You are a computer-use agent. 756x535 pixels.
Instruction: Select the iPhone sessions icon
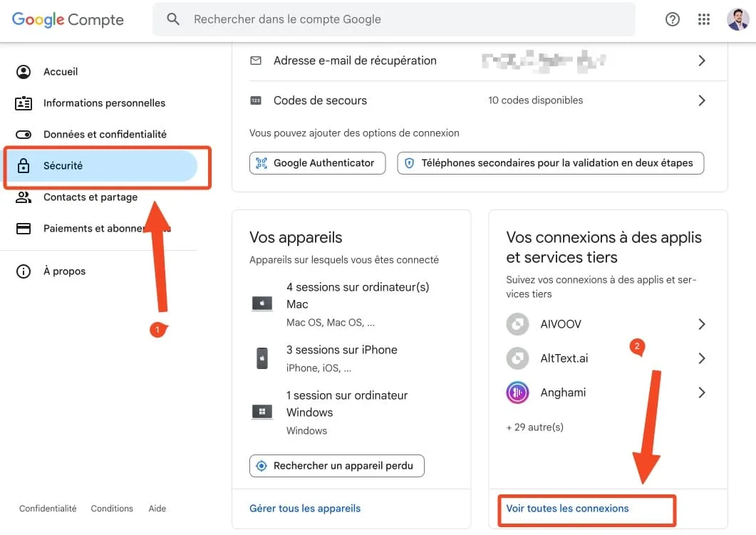pyautogui.click(x=262, y=357)
